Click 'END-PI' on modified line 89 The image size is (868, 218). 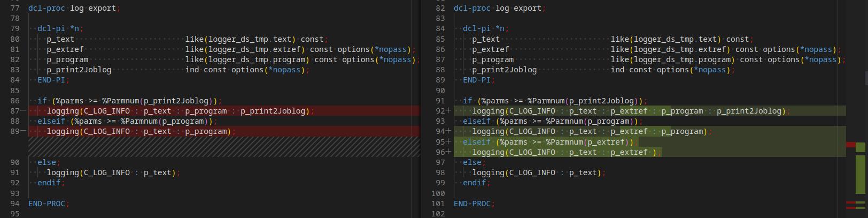click(477, 80)
